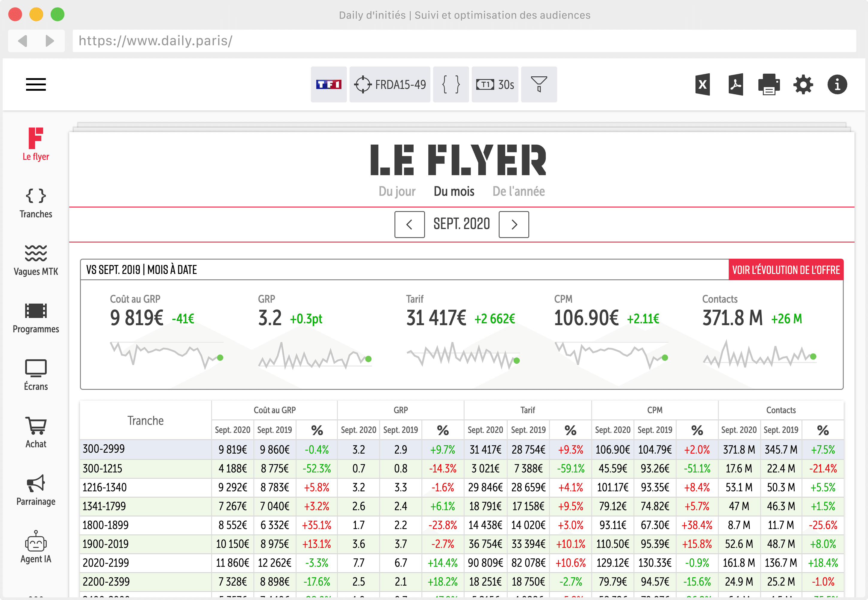Open the FRDA15-49 target selector
The width and height of the screenshot is (868, 600).
click(x=390, y=85)
